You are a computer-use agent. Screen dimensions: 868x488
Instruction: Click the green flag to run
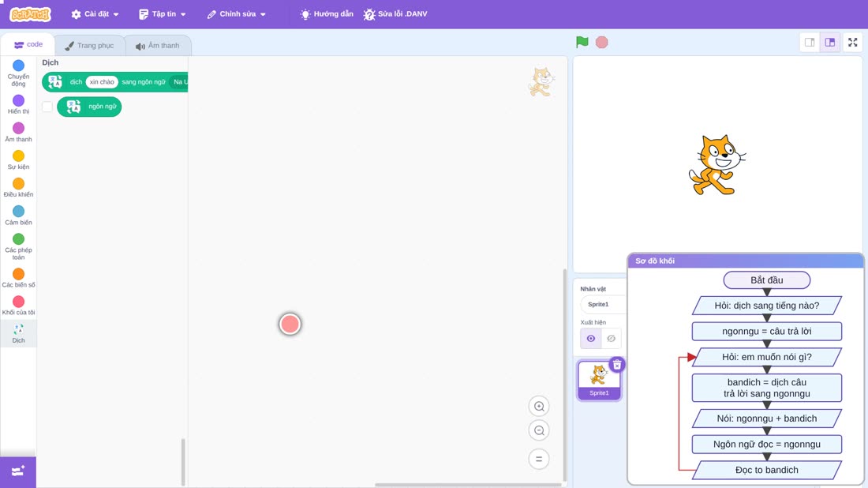pyautogui.click(x=582, y=42)
